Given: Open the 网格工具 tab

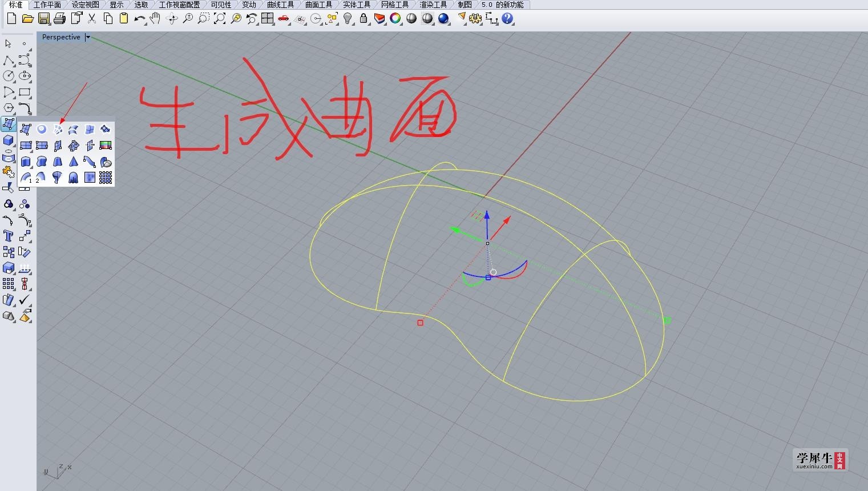Looking at the screenshot, I should pyautogui.click(x=395, y=5).
